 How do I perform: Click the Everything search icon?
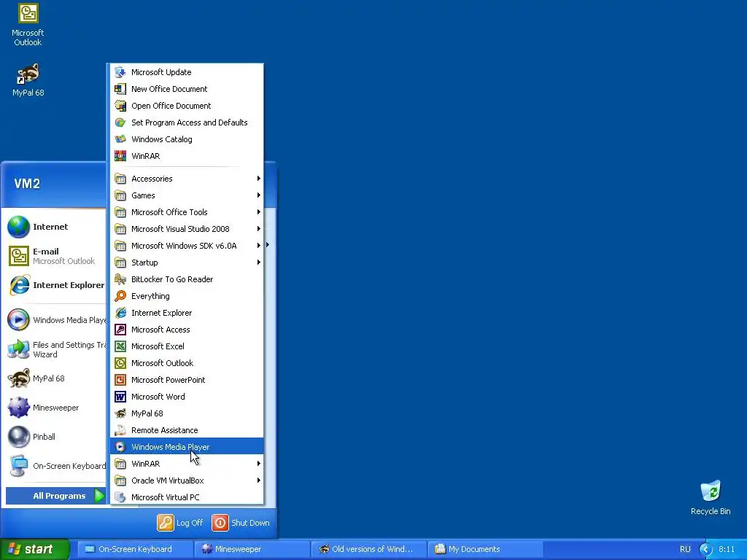tap(120, 296)
